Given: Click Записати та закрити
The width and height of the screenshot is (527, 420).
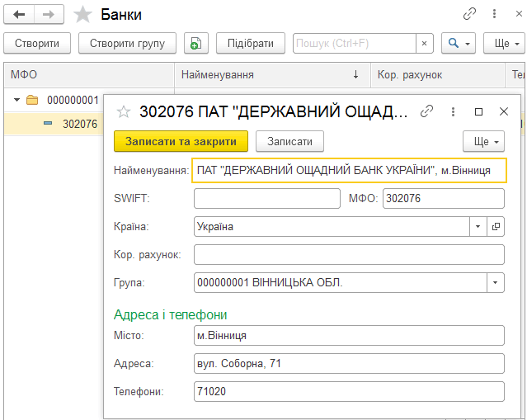Looking at the screenshot, I should [x=181, y=141].
